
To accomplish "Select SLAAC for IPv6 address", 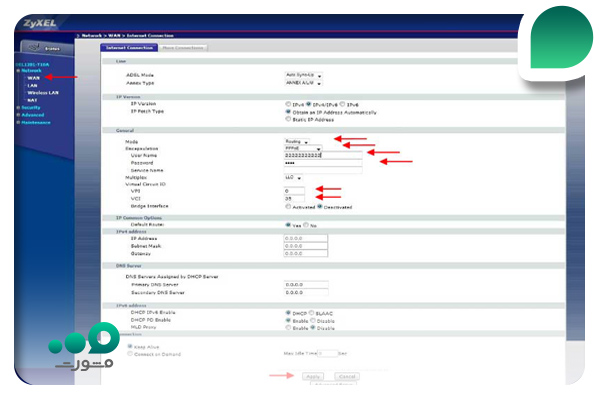I will pos(311,313).
